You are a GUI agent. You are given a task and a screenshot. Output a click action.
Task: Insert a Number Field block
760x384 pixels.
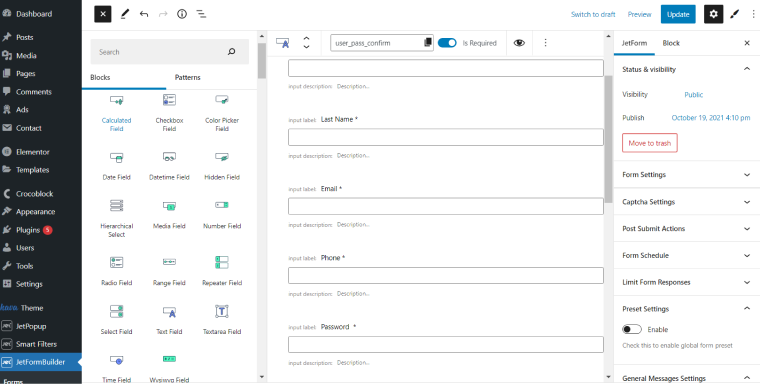[x=222, y=215]
